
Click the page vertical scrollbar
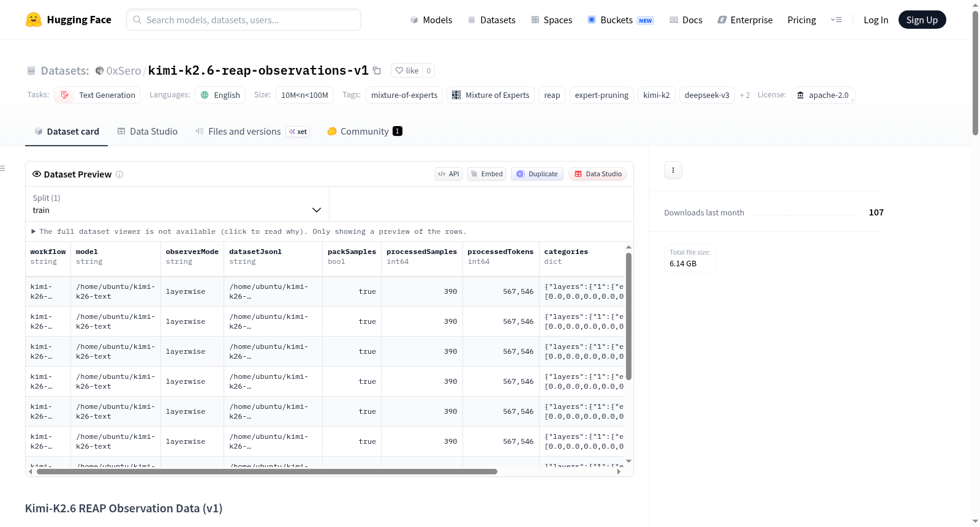[x=975, y=72]
